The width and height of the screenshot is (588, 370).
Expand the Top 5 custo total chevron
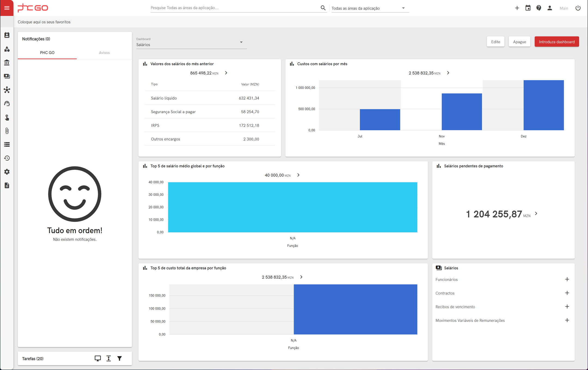pyautogui.click(x=301, y=277)
